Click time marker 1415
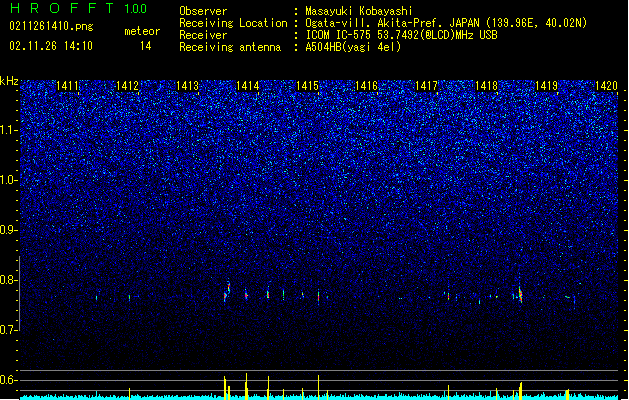 [x=307, y=85]
